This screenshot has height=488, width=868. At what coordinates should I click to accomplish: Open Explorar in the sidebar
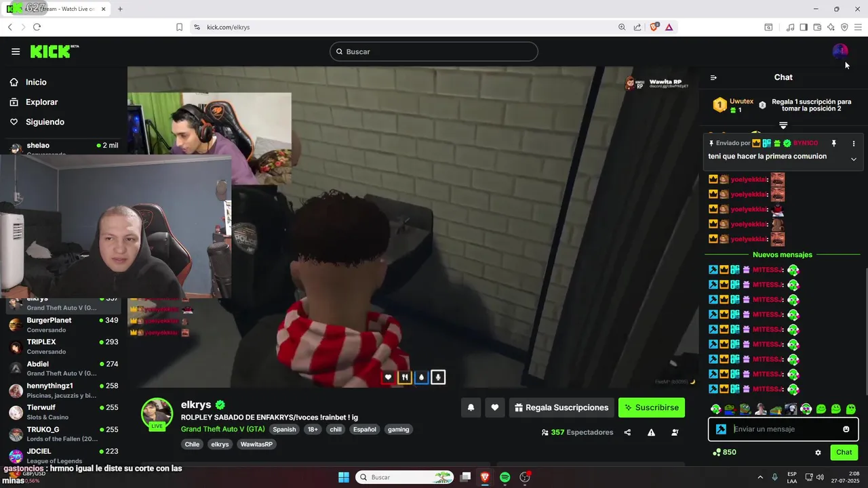[x=41, y=102]
